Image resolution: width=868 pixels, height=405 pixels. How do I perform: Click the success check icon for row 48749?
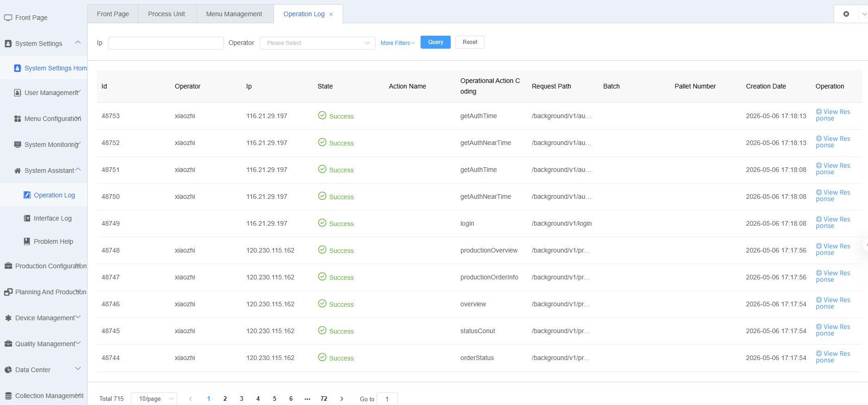322,223
